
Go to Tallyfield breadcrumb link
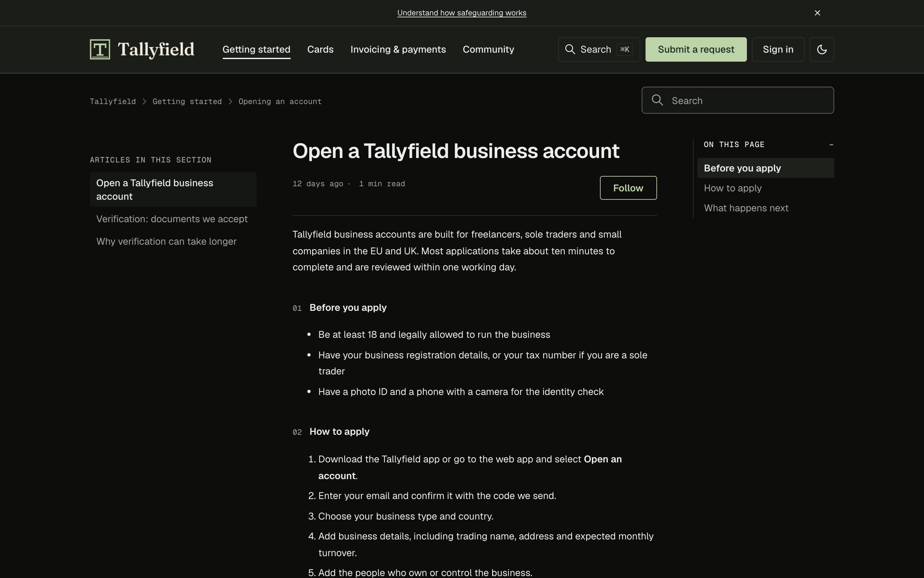[x=113, y=101]
